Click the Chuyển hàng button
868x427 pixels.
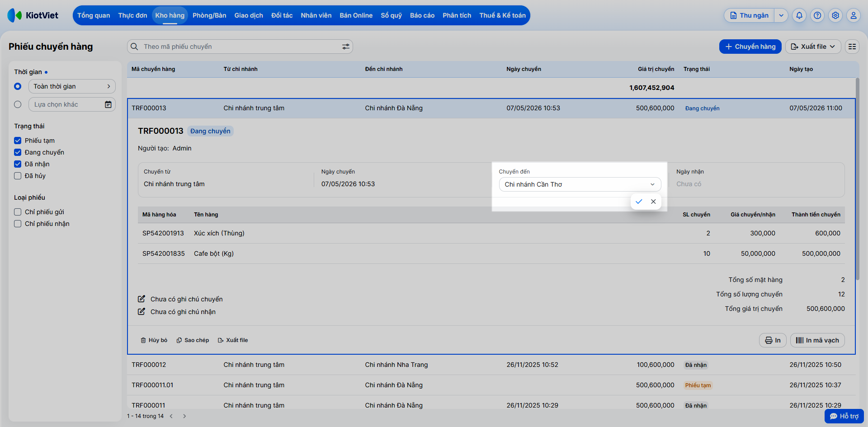pyautogui.click(x=750, y=47)
